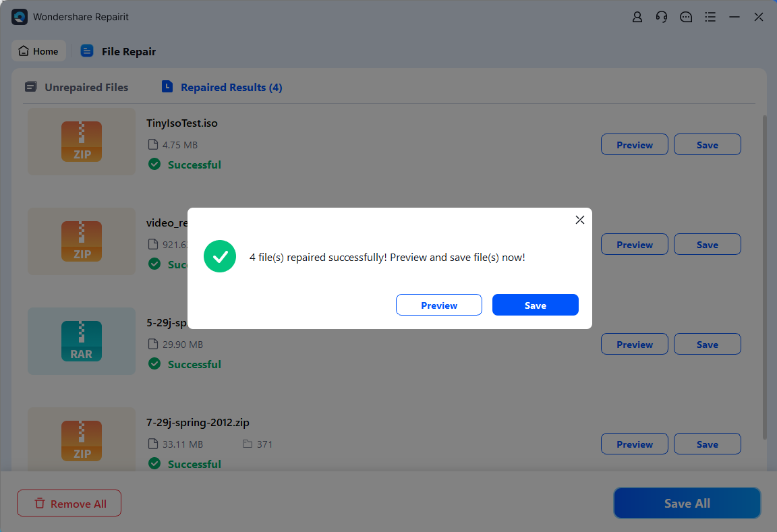Click the Wondershare Repairit logo icon
The image size is (777, 532).
20,17
